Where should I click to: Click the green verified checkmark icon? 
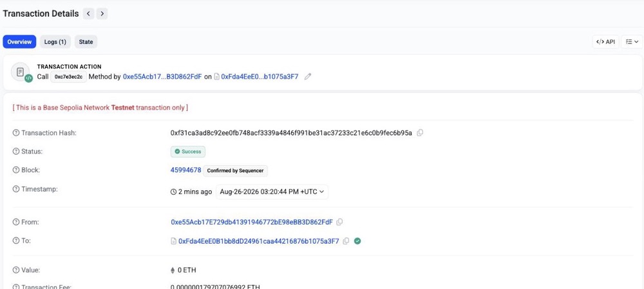pos(357,241)
